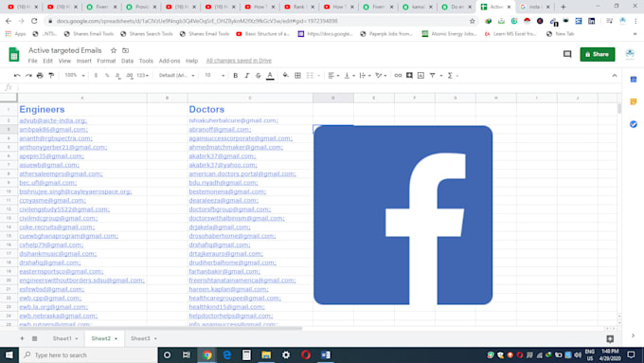Screen dimensions: 644x363
Task: Switch to the Sheet3 tab
Action: pyautogui.click(x=144, y=338)
